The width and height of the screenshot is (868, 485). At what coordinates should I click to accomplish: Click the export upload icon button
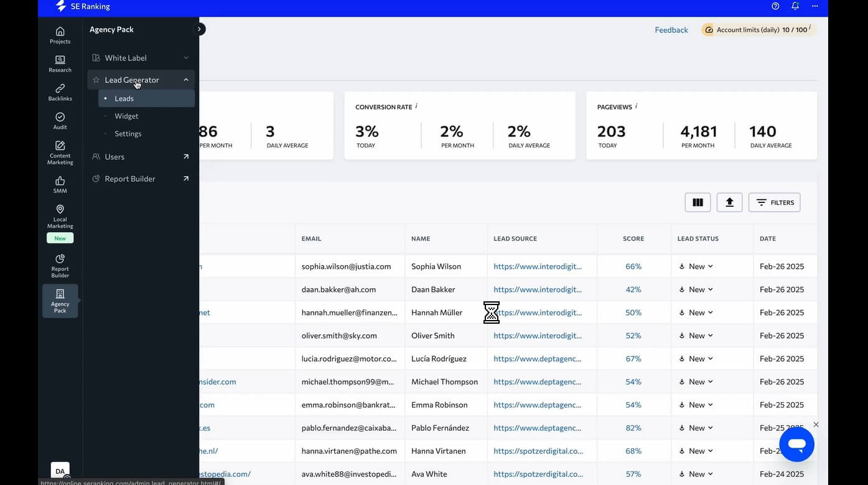(730, 202)
